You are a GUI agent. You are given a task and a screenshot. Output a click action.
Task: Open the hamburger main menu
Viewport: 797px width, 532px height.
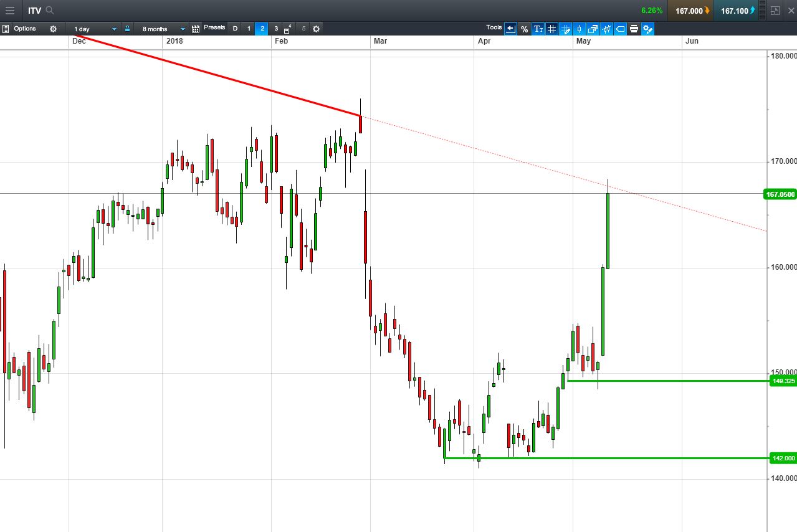click(9, 11)
